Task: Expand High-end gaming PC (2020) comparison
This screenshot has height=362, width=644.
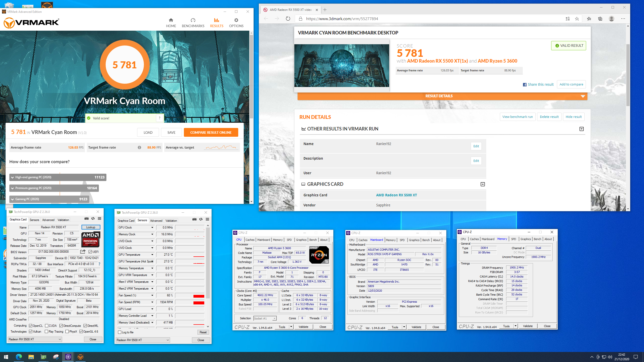Action: click(58, 177)
